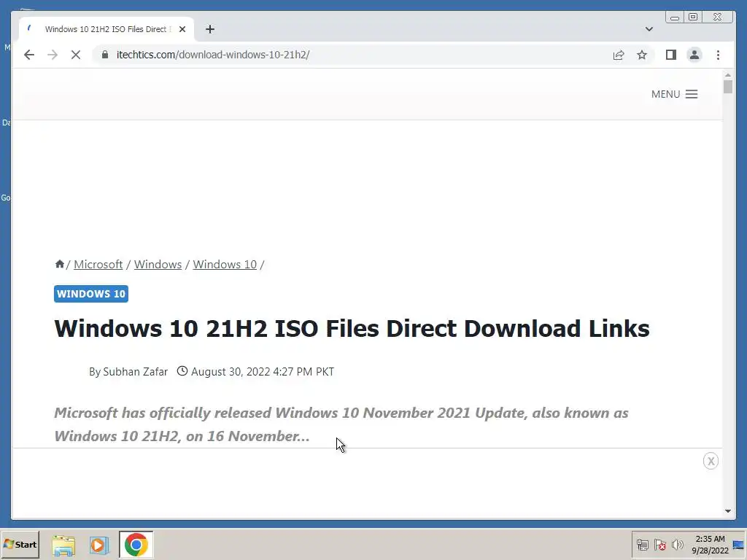Click the volume speaker tray icon
Screen dimensions: 747x560
coord(677,545)
